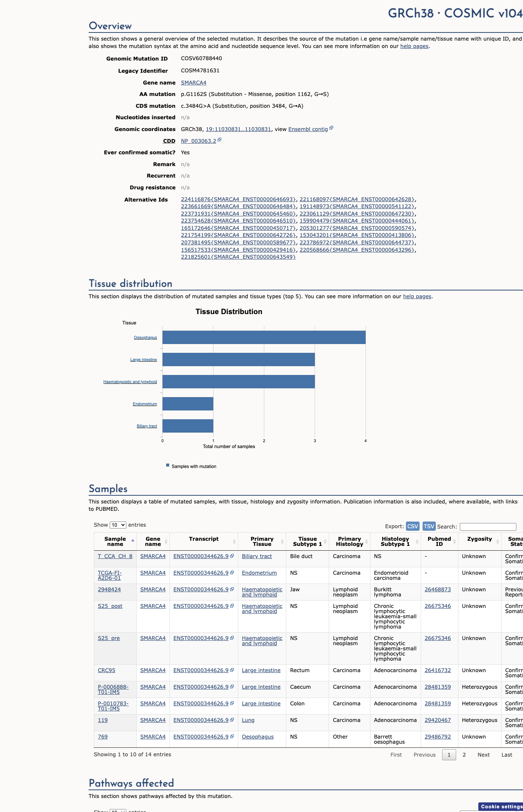This screenshot has height=812, width=523.
Task: Click Last in samples pagination
Action: tap(507, 755)
